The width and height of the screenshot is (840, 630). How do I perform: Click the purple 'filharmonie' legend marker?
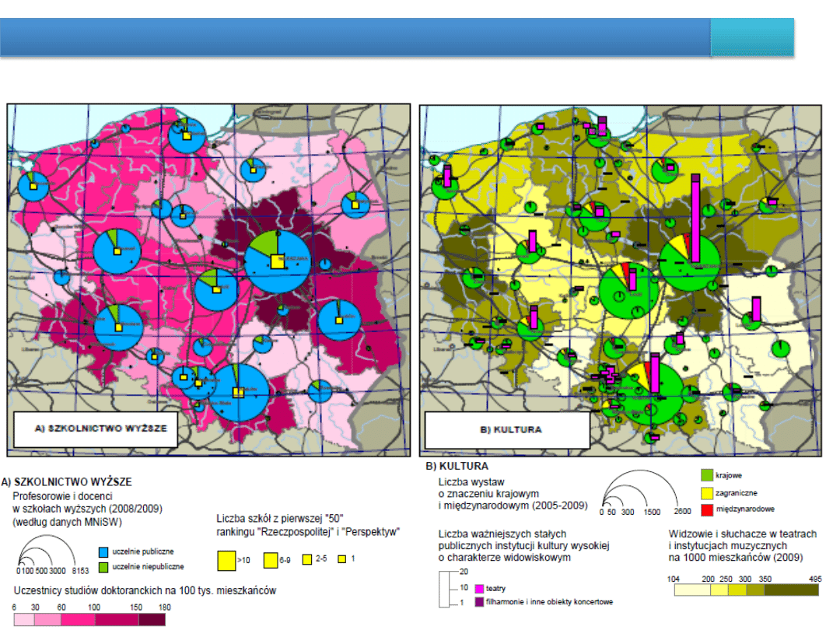click(x=478, y=601)
